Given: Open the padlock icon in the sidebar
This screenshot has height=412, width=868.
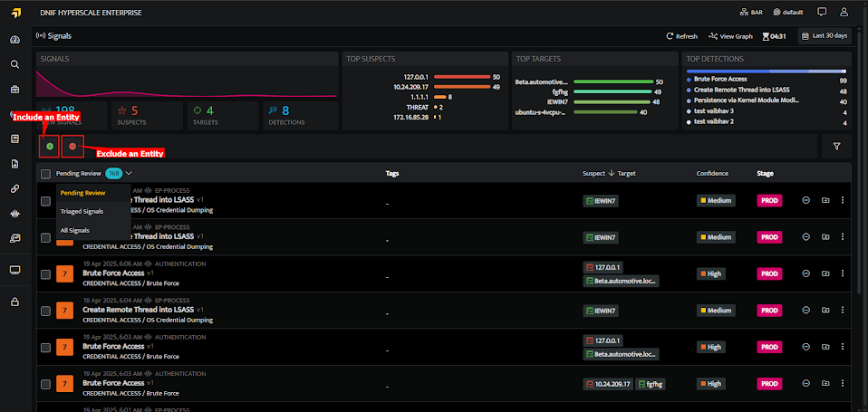Looking at the screenshot, I should tap(14, 302).
